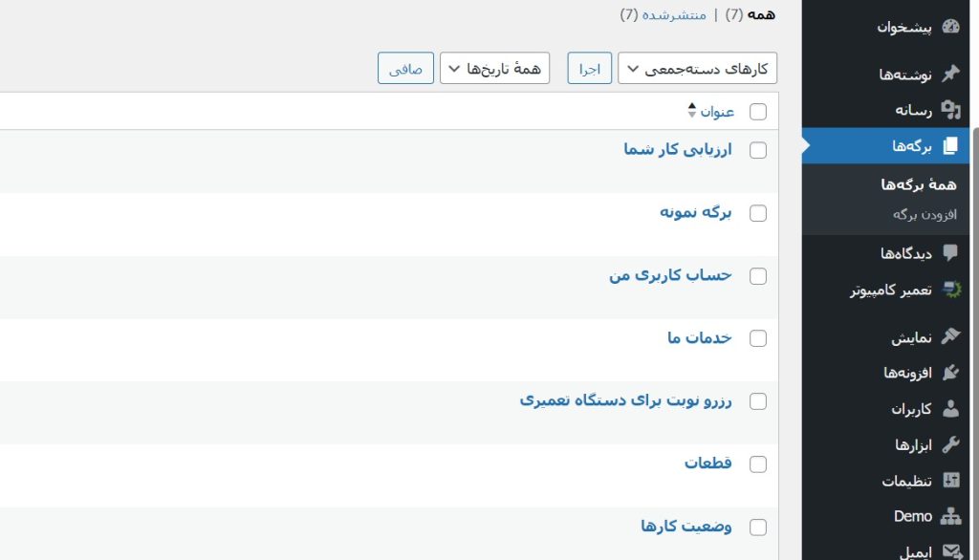The image size is (979, 560).
Task: Open the page titled ارزیابی کار شما
Action: pyautogui.click(x=678, y=149)
